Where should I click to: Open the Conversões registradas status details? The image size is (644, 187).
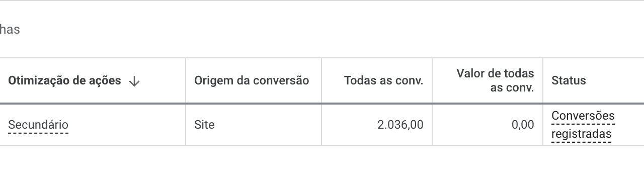[583, 125]
